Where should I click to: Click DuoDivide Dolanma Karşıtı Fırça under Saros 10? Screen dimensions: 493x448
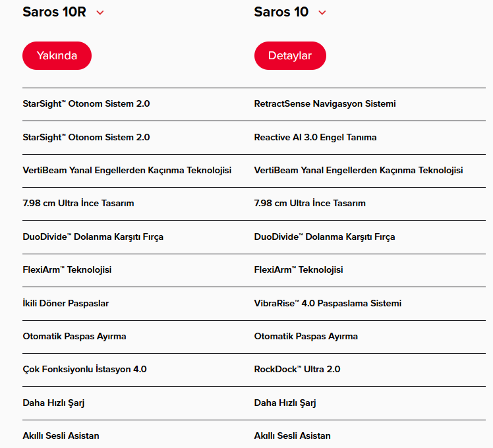[x=324, y=237]
